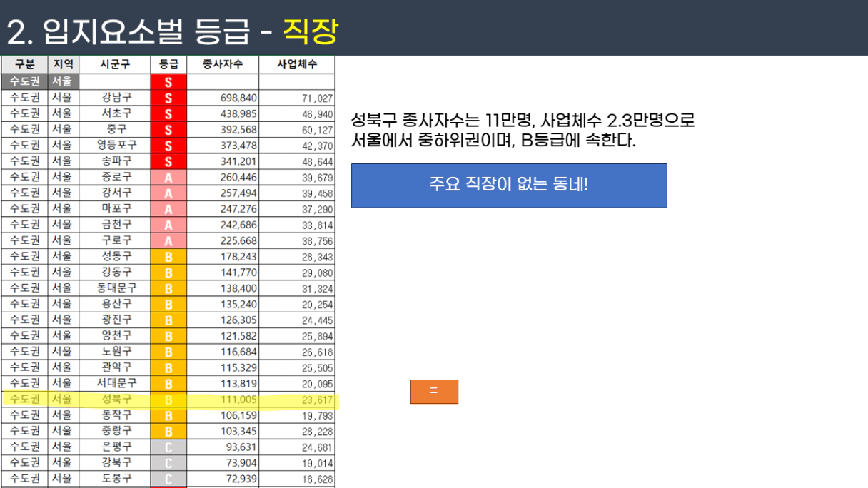Select the '사업체수' column header
The image size is (868, 488).
coord(297,64)
